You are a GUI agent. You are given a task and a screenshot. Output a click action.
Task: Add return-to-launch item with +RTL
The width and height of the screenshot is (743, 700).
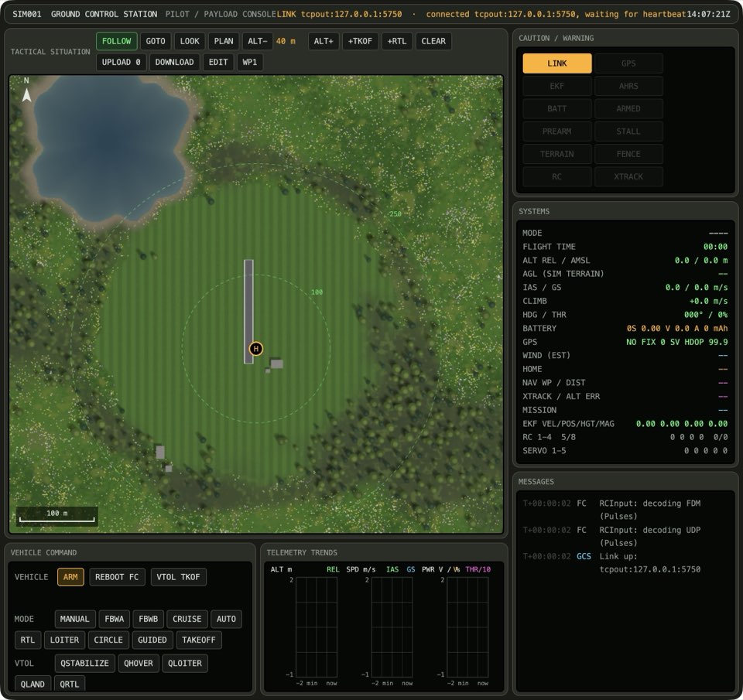[x=396, y=41]
